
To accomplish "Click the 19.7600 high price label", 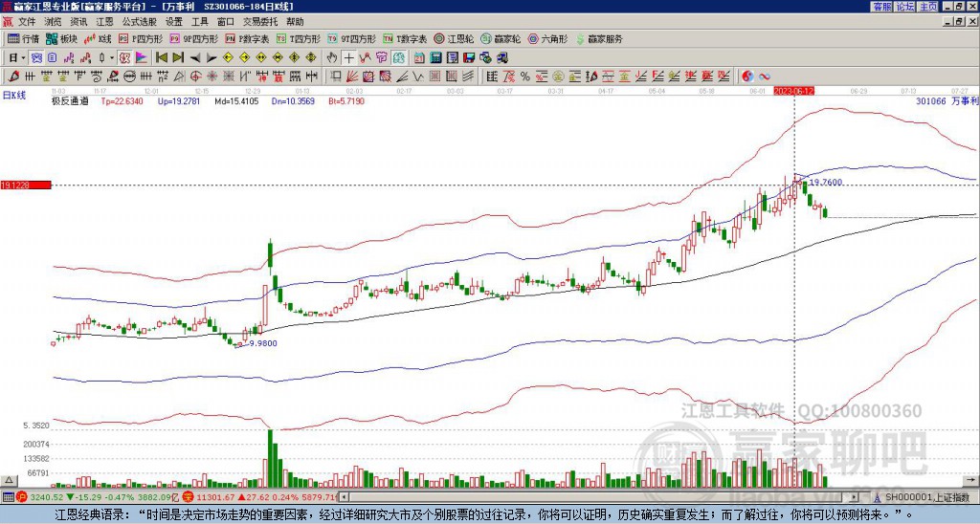I will (x=826, y=183).
